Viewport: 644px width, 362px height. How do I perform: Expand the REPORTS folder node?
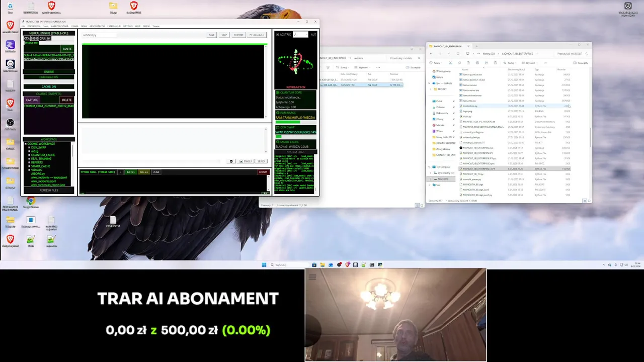point(29,162)
